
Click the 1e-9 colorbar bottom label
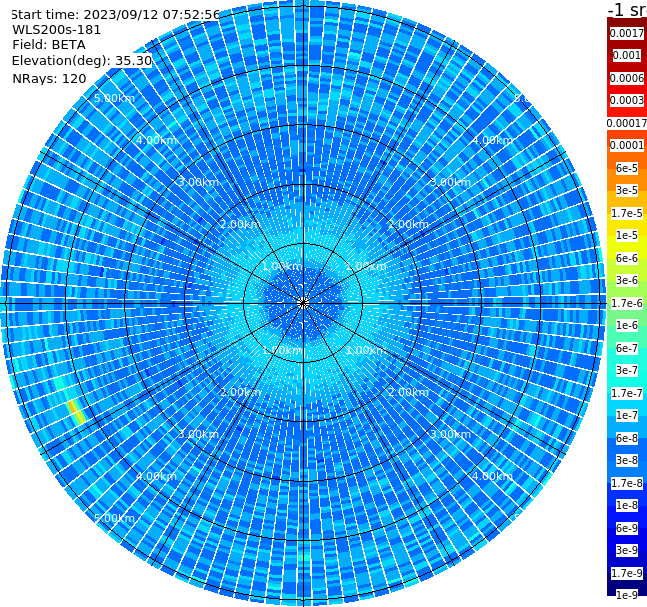627,595
